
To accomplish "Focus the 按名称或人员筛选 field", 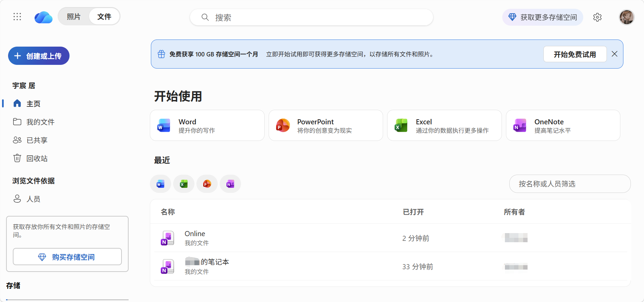I will 570,184.
